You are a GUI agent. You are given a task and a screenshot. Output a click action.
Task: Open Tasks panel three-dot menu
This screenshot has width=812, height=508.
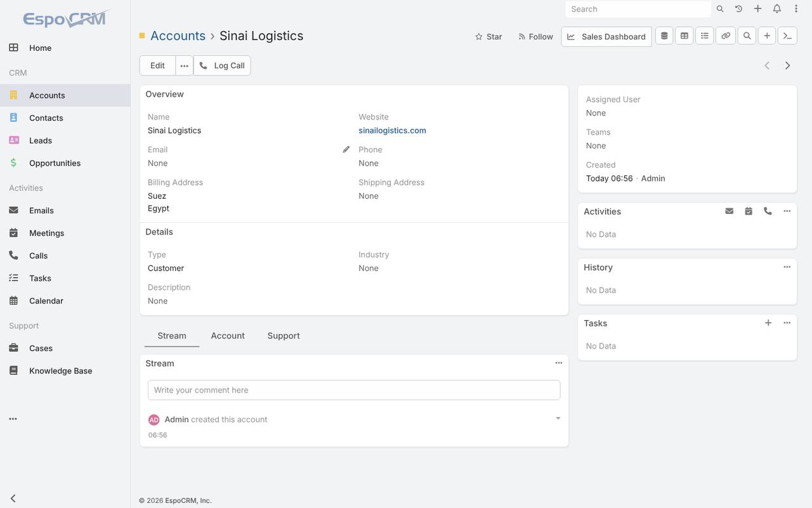787,323
